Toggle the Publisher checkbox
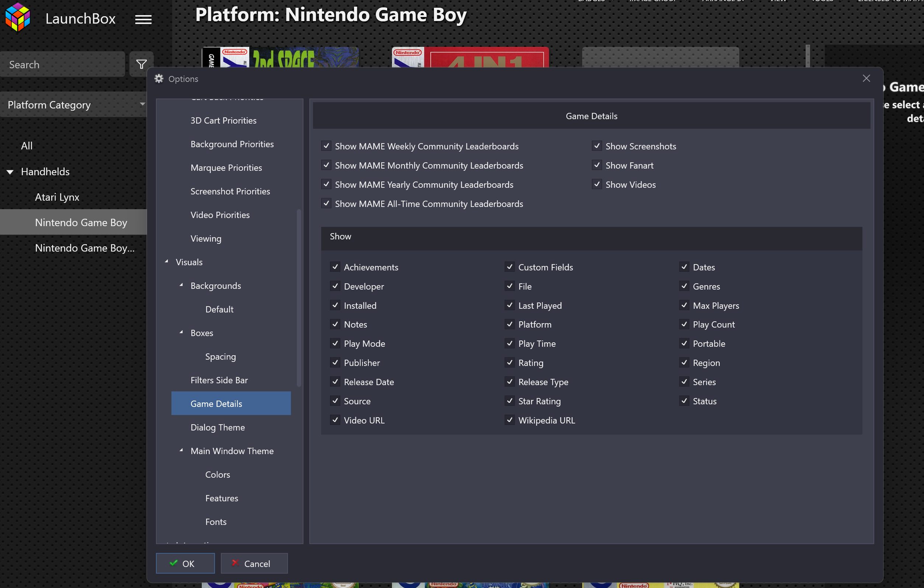Screen dimensions: 924x588 tap(335, 362)
